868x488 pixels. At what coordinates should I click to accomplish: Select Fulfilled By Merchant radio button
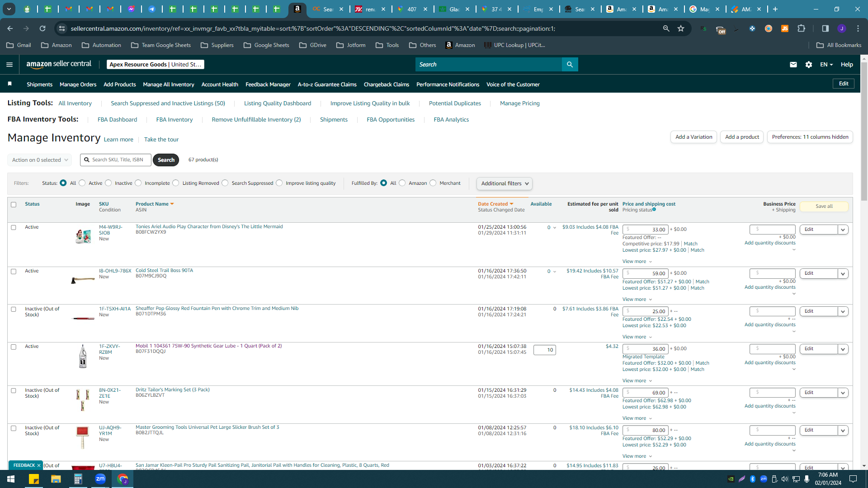(x=433, y=183)
